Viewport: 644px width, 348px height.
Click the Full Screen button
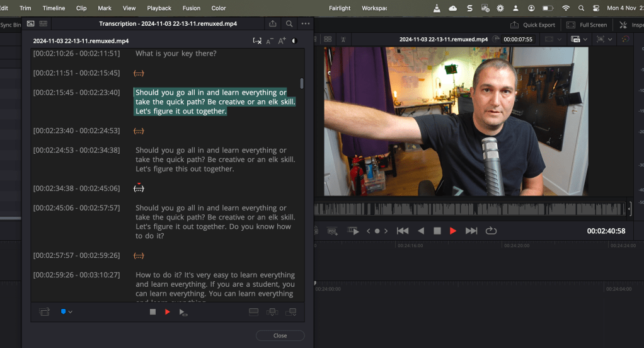point(587,25)
